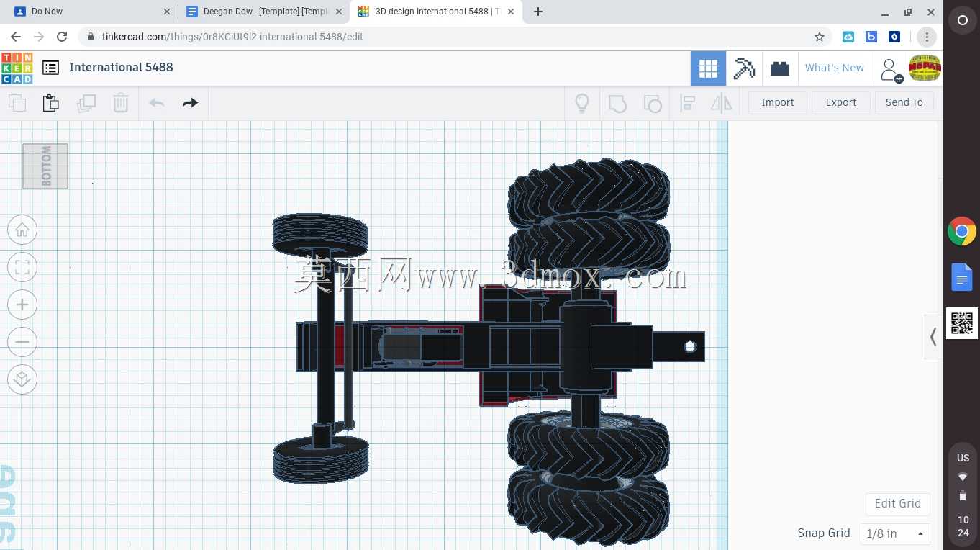Reload the Tinkercad page

click(x=62, y=37)
